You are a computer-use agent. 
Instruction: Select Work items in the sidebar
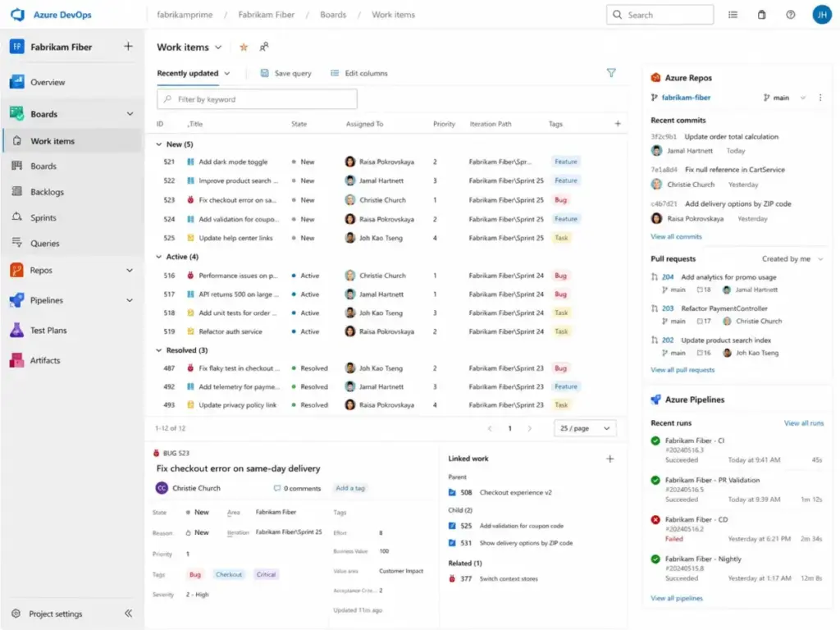[72, 141]
